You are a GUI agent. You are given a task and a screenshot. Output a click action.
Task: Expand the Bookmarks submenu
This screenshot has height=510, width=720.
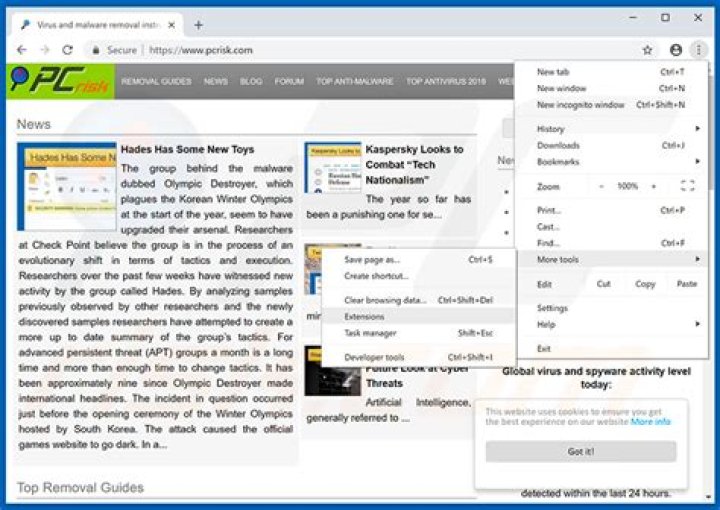tap(611, 162)
